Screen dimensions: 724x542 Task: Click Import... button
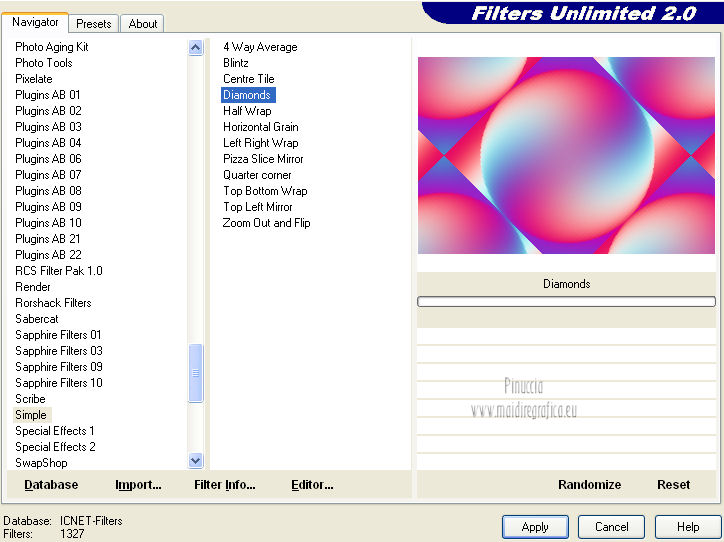click(138, 485)
